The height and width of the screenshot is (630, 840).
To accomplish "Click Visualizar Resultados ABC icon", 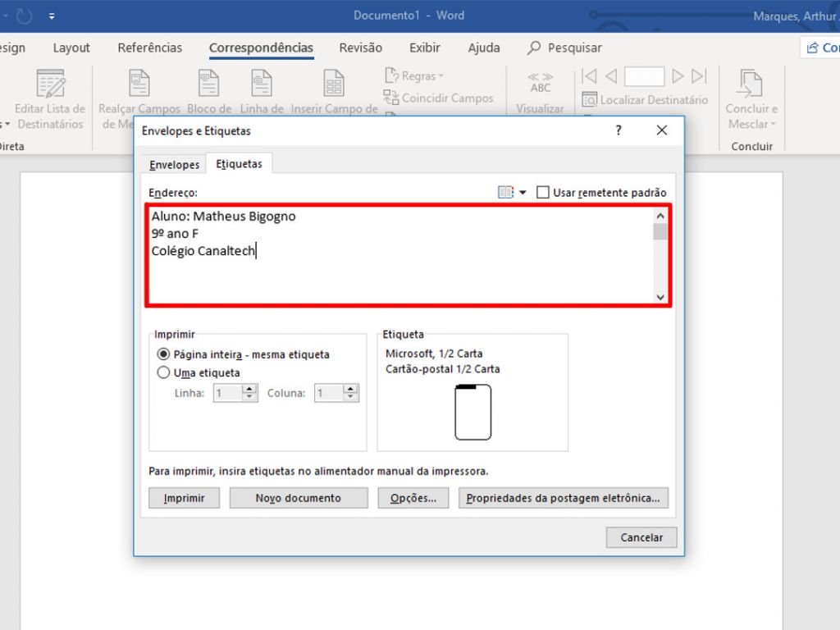I will coord(540,83).
